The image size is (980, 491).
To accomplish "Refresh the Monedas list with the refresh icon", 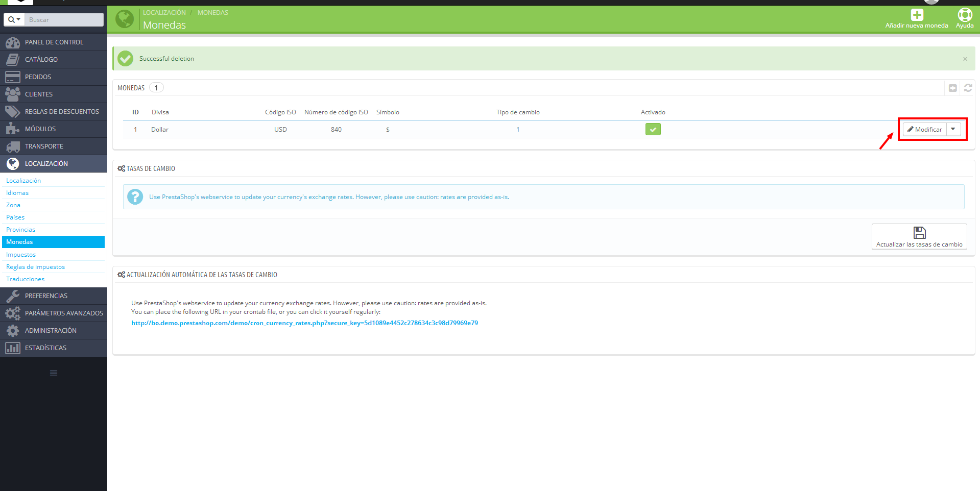I will click(x=968, y=88).
